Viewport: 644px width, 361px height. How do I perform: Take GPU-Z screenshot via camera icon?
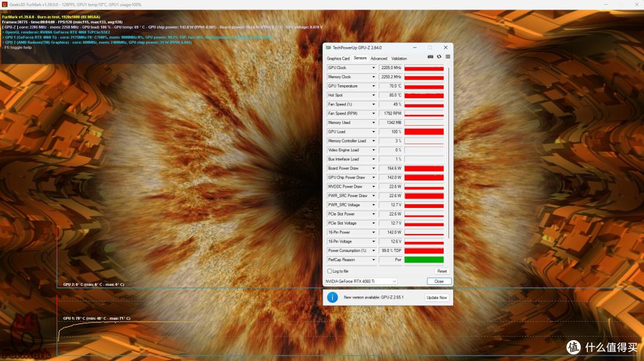point(430,57)
